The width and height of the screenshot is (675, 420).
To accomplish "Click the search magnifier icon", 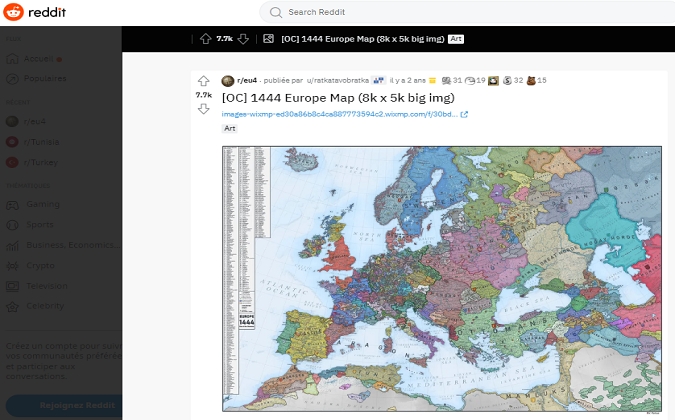I will 276,12.
